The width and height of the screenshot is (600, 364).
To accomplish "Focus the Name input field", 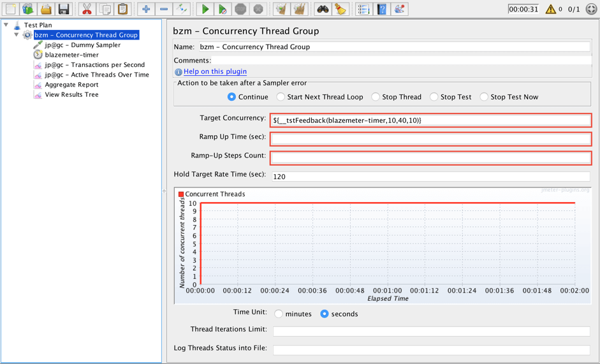I will point(394,47).
